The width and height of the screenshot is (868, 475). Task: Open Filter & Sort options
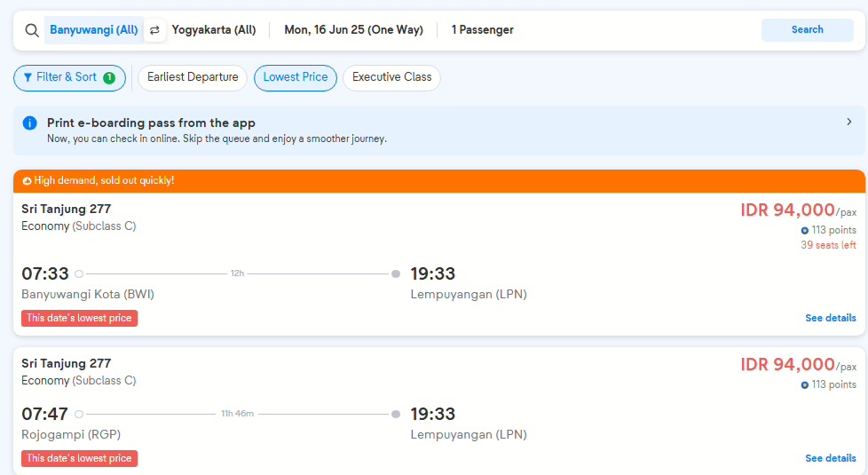(x=70, y=77)
